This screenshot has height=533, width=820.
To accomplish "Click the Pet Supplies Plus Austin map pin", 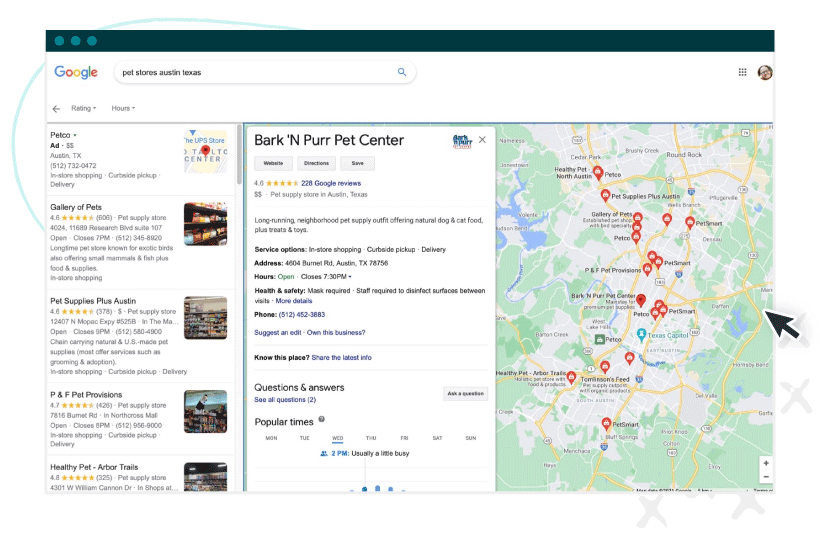I will (x=605, y=196).
